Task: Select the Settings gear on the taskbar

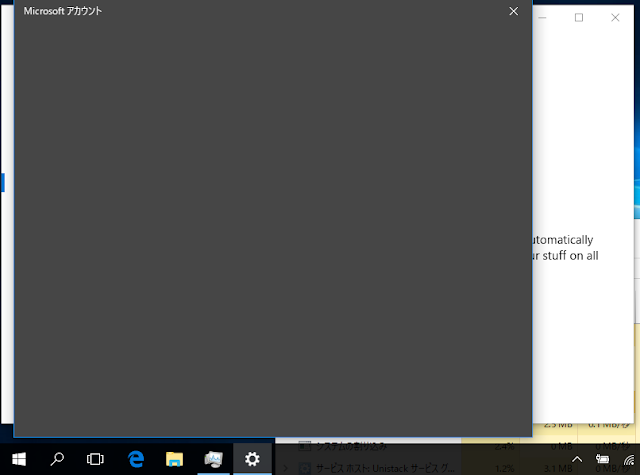Action: (x=252, y=459)
